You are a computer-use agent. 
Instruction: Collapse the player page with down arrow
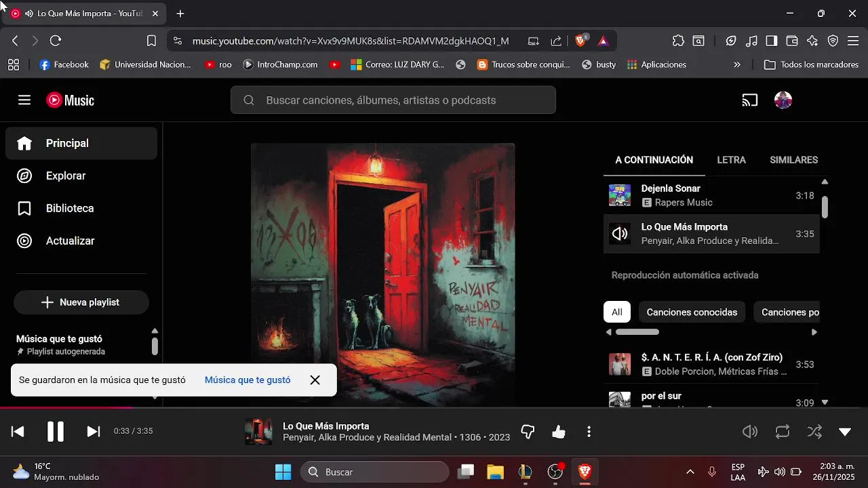click(845, 432)
